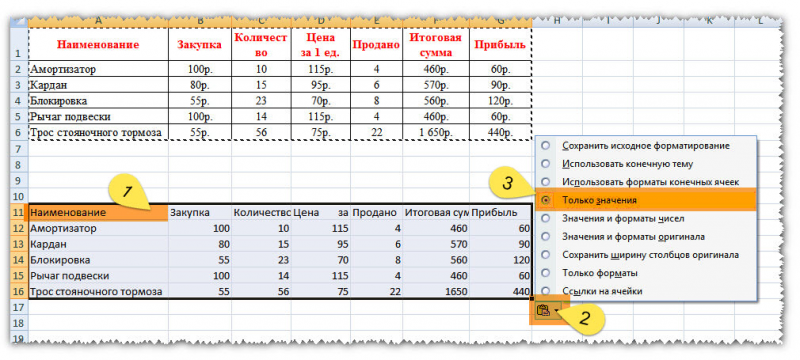The width and height of the screenshot is (800, 360).
Task: Choose 'Сохранить ширину столбцов оригинала'
Action: pyautogui.click(x=645, y=254)
